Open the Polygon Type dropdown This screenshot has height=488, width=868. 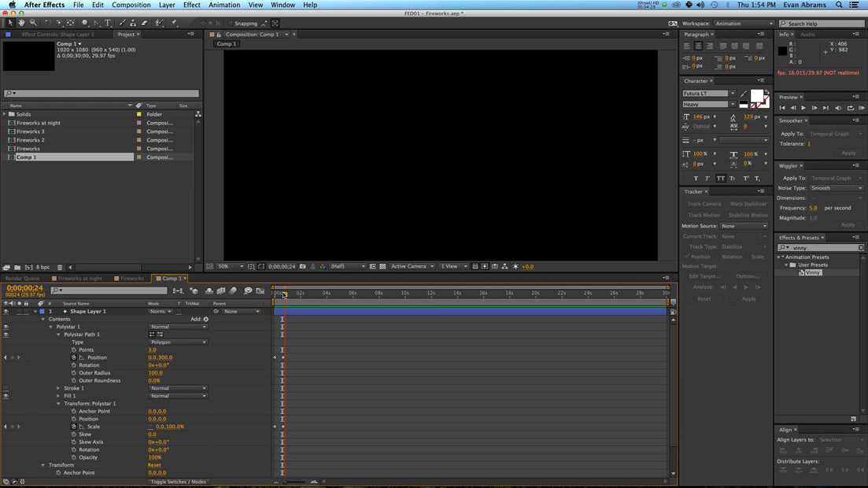178,342
